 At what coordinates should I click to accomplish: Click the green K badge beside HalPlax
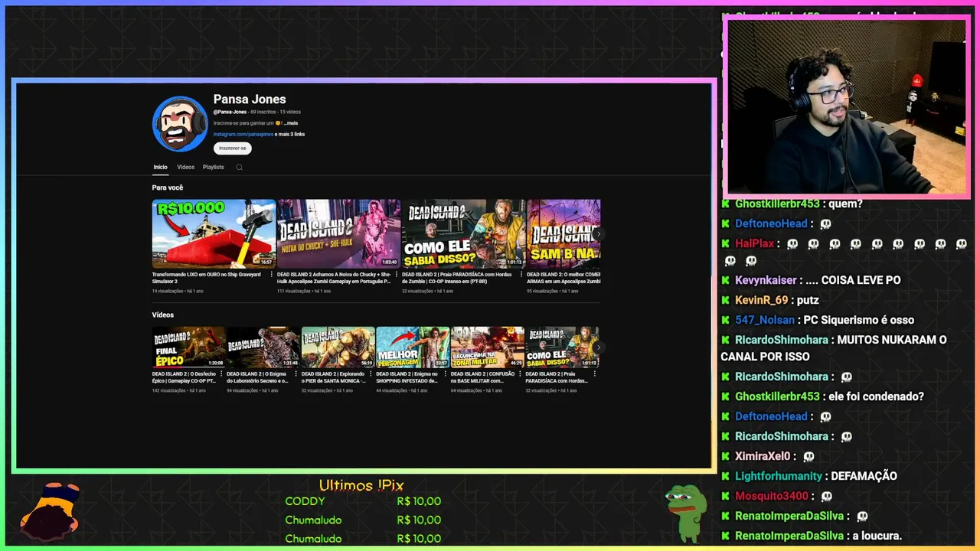pyautogui.click(x=725, y=243)
